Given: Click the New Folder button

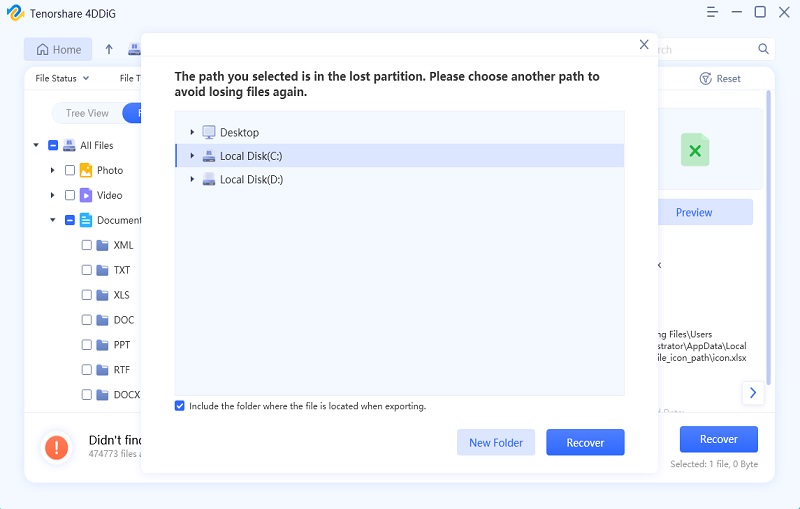Looking at the screenshot, I should point(496,442).
